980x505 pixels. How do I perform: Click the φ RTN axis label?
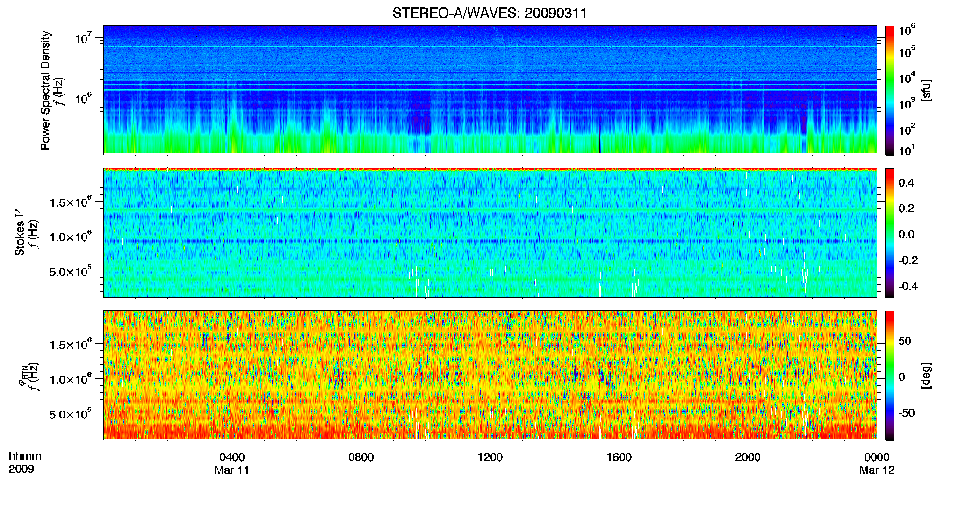(22, 377)
